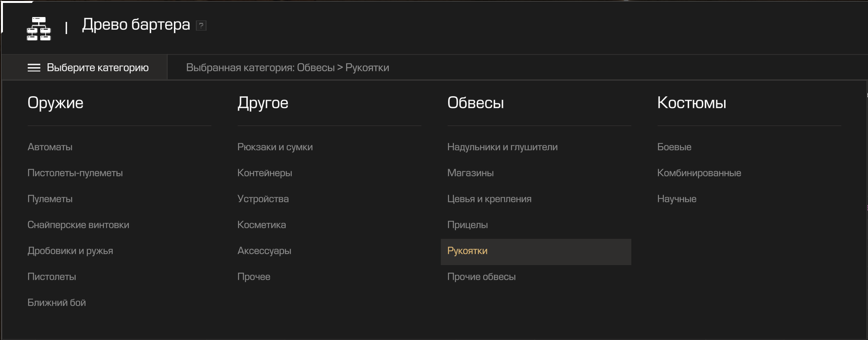This screenshot has height=340, width=868.
Task: Select Дробовики и ружья
Action: coord(70,251)
